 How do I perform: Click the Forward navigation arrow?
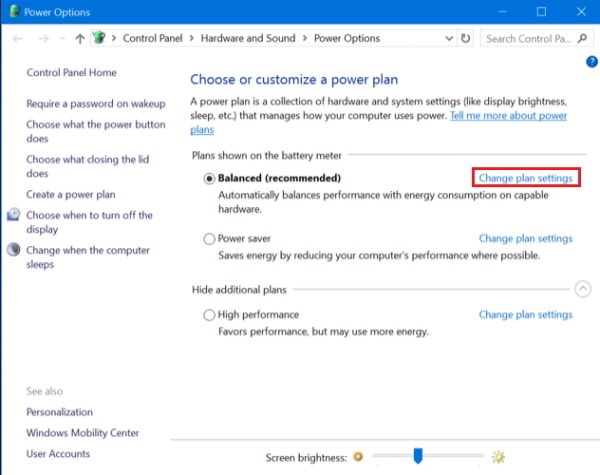coord(43,38)
